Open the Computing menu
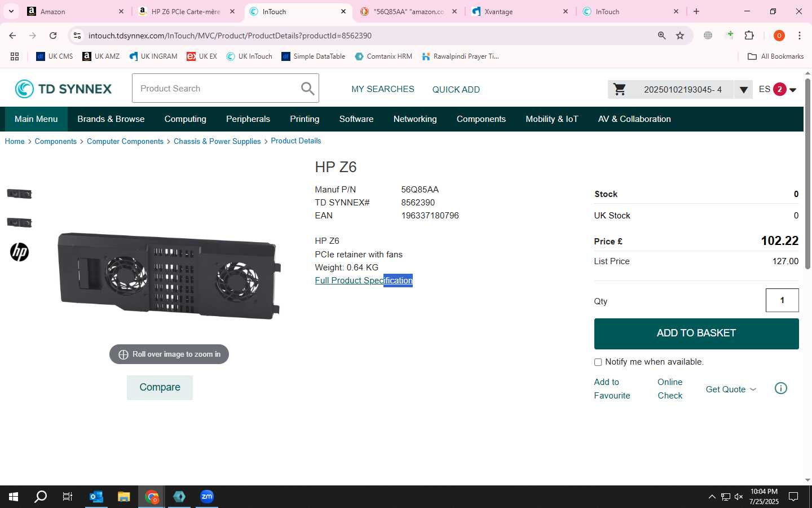This screenshot has height=508, width=812. [x=186, y=119]
